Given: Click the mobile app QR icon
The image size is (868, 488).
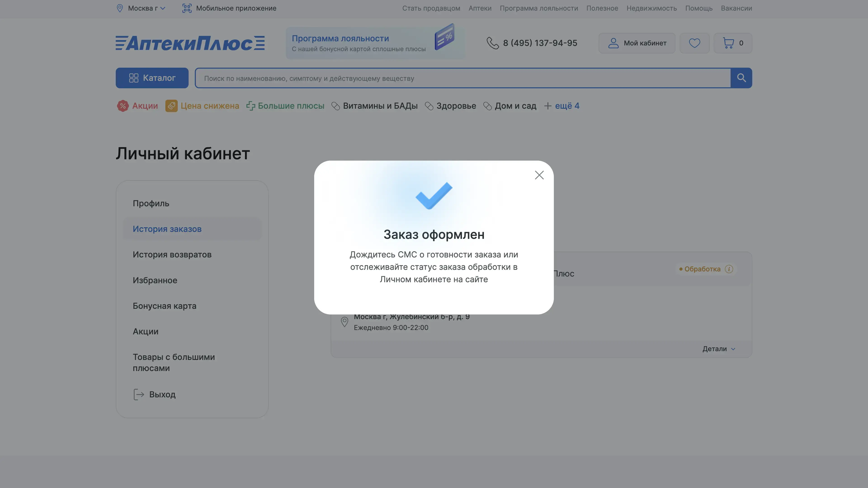Looking at the screenshot, I should [x=187, y=8].
